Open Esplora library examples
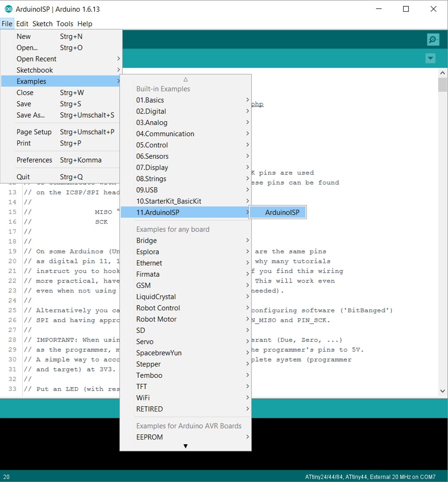This screenshot has width=448, height=482. point(185,252)
